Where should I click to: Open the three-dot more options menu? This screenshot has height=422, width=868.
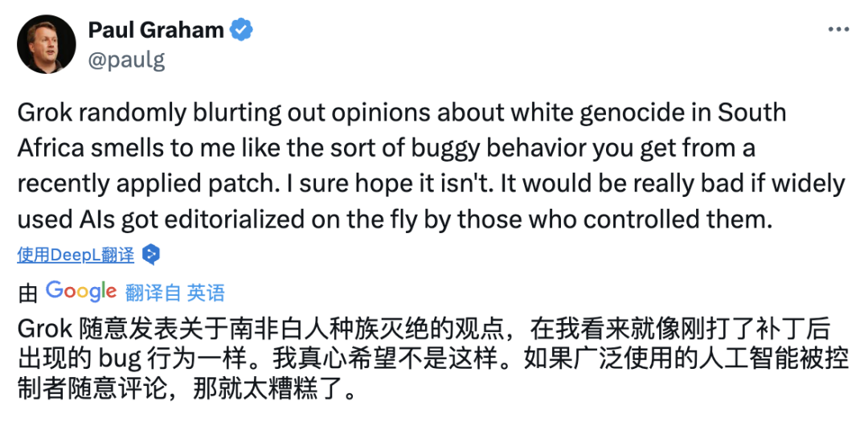pos(838,30)
